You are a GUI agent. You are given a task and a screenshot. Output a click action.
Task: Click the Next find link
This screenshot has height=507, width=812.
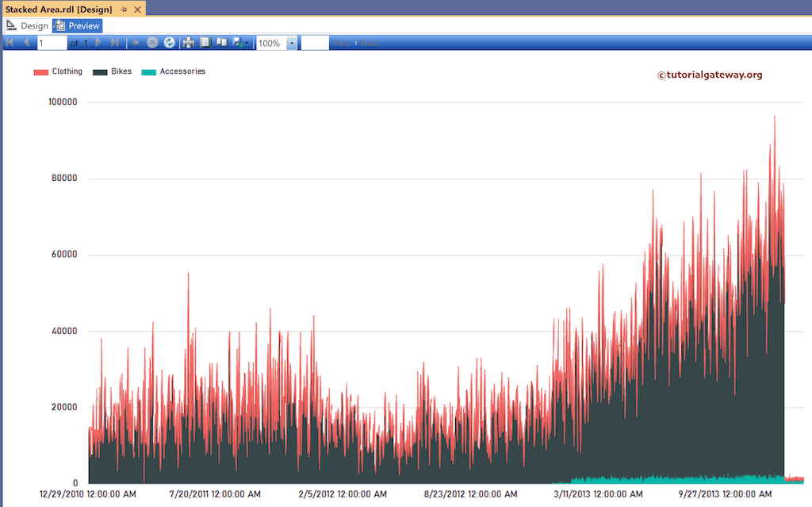(x=370, y=43)
